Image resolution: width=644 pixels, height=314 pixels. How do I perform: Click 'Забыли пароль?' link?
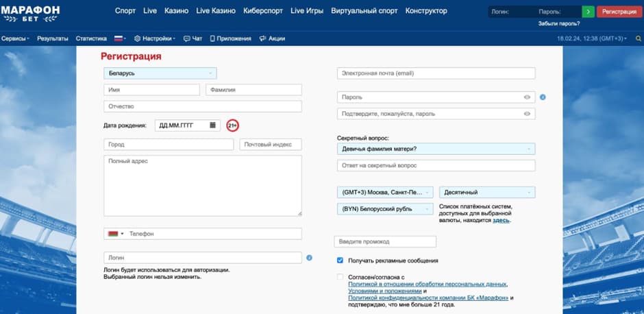(x=559, y=24)
